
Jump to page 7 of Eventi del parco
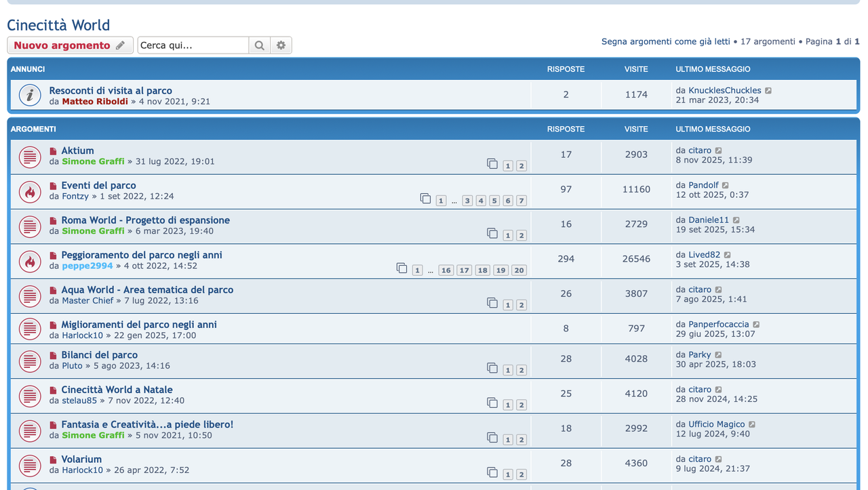pyautogui.click(x=521, y=201)
